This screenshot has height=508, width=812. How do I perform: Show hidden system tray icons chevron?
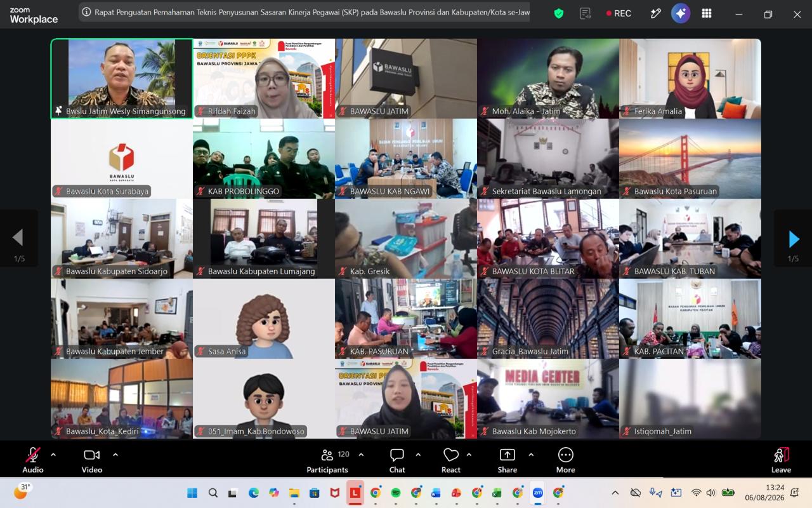click(x=615, y=493)
